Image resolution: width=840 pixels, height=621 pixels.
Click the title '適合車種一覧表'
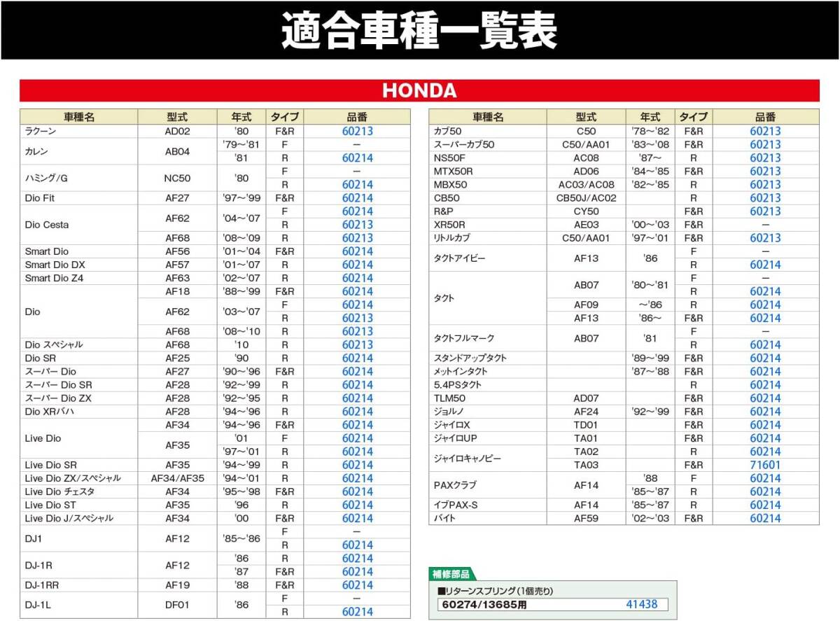click(x=419, y=30)
